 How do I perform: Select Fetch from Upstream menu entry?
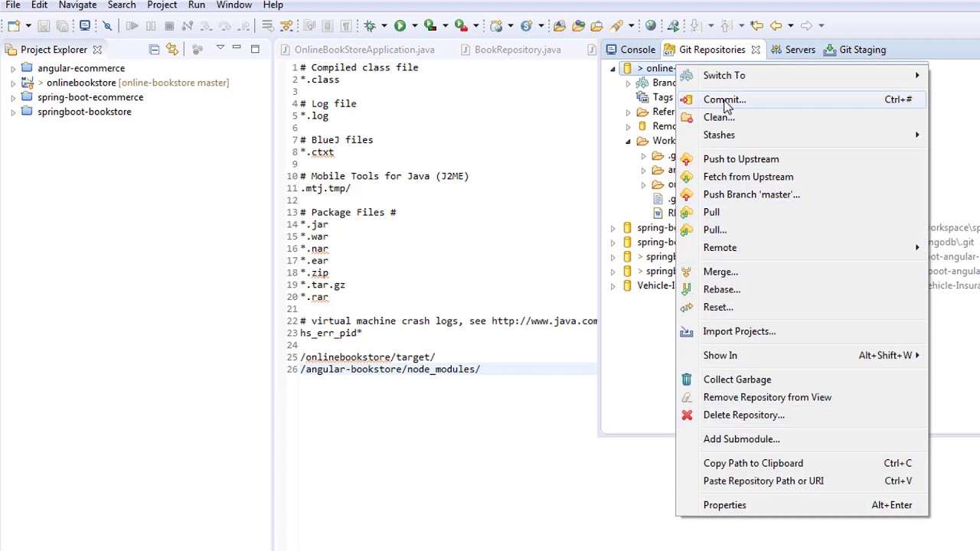pyautogui.click(x=802, y=177)
